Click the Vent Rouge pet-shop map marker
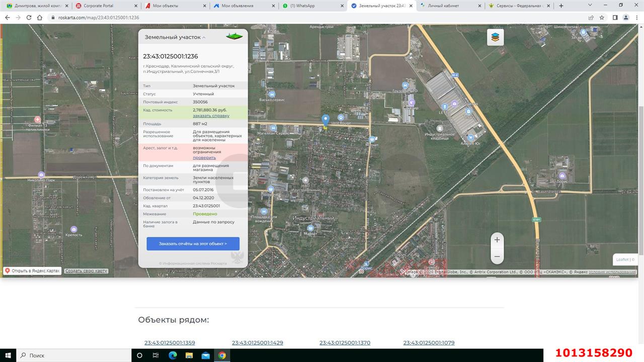This screenshot has width=644, height=362. [341, 117]
